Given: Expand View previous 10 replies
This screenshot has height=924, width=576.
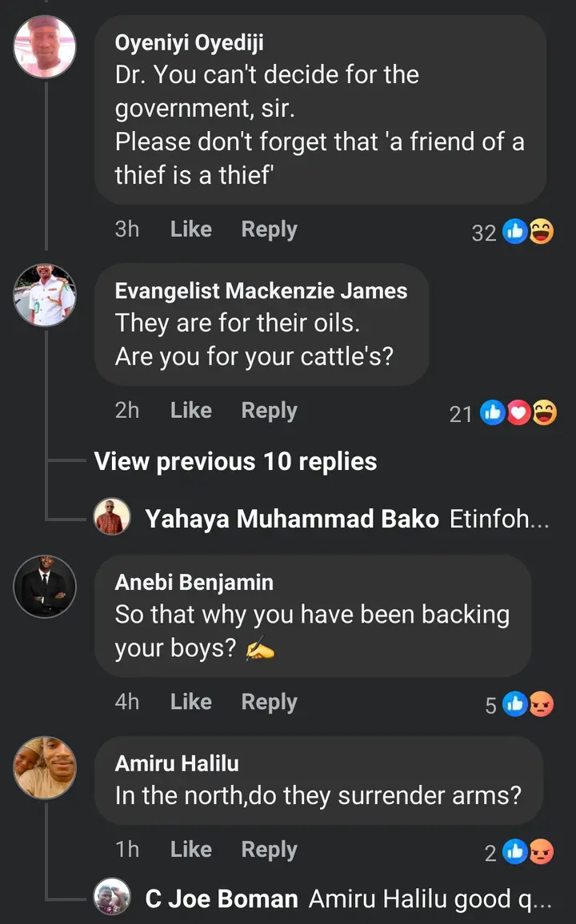Looking at the screenshot, I should tap(235, 461).
